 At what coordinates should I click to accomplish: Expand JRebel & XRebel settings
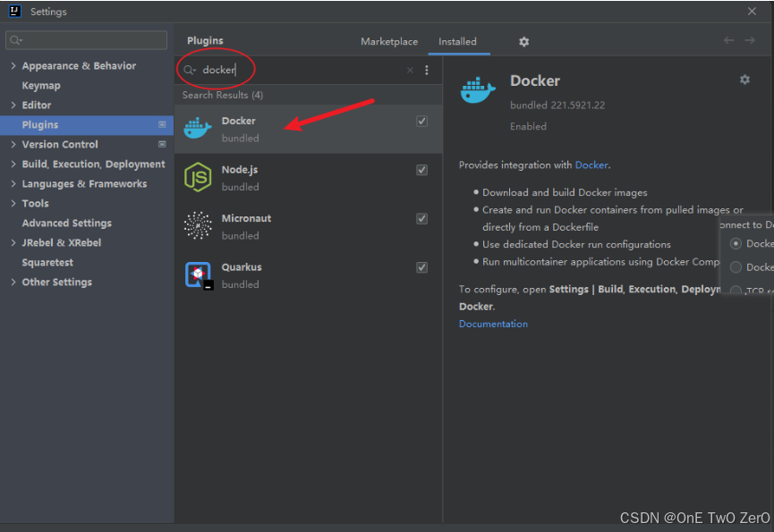point(13,242)
